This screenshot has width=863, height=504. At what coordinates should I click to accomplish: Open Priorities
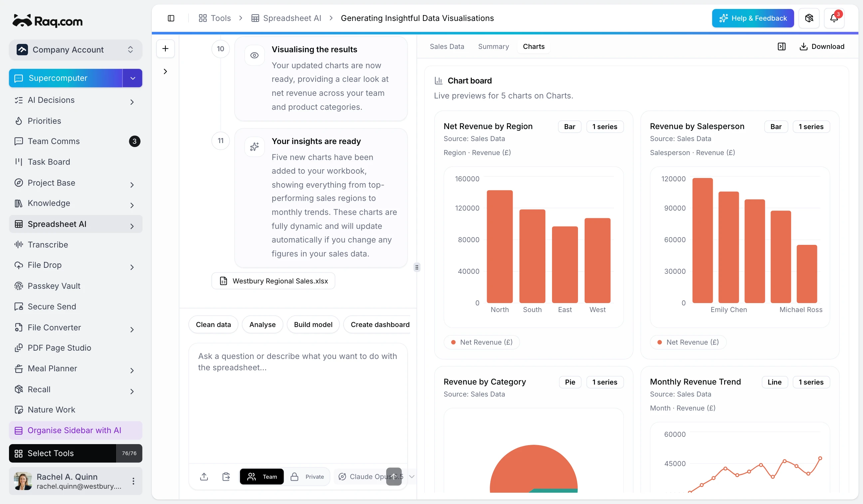76,121
